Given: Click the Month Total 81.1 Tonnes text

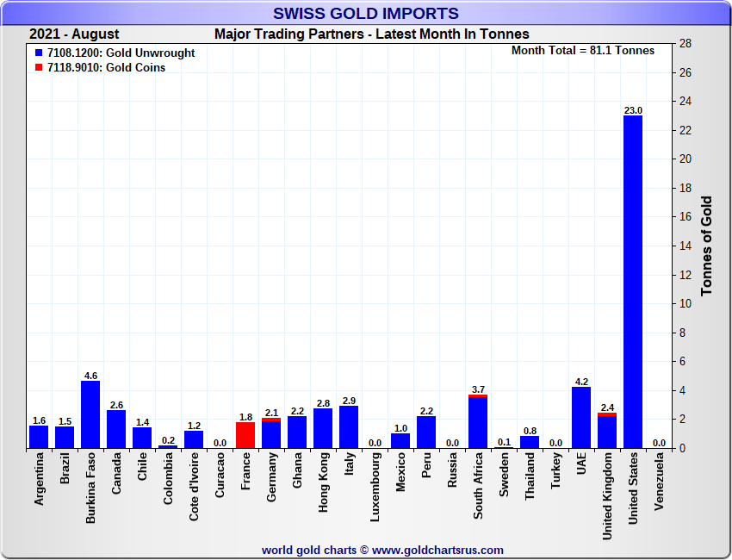Looking at the screenshot, I should coord(583,51).
